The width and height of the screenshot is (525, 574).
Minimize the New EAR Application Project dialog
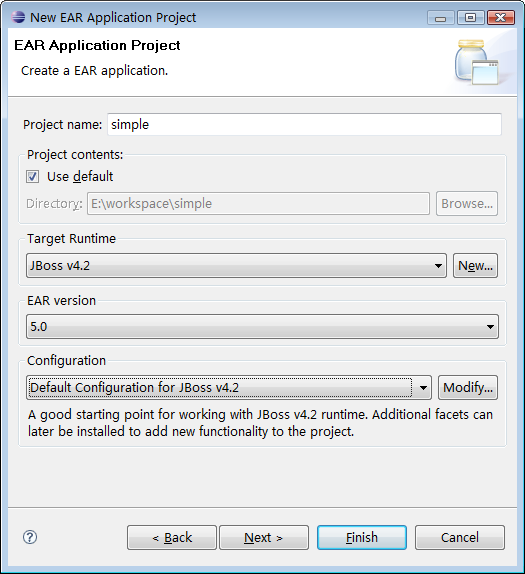tap(440, 18)
